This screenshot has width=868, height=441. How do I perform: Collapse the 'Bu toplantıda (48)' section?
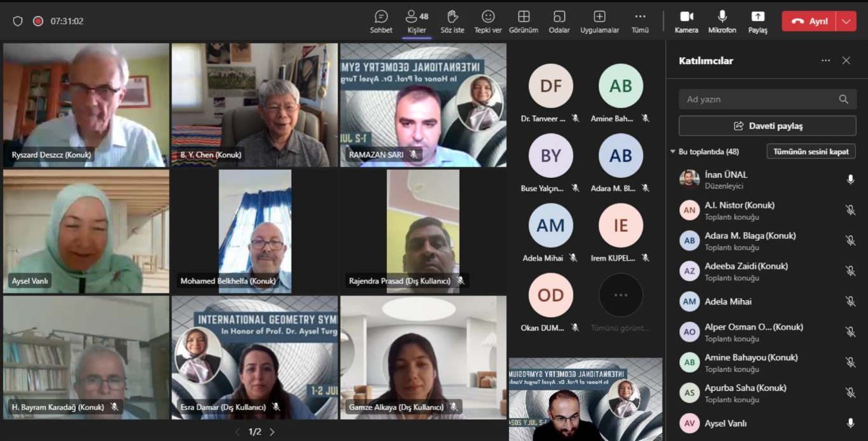[673, 152]
